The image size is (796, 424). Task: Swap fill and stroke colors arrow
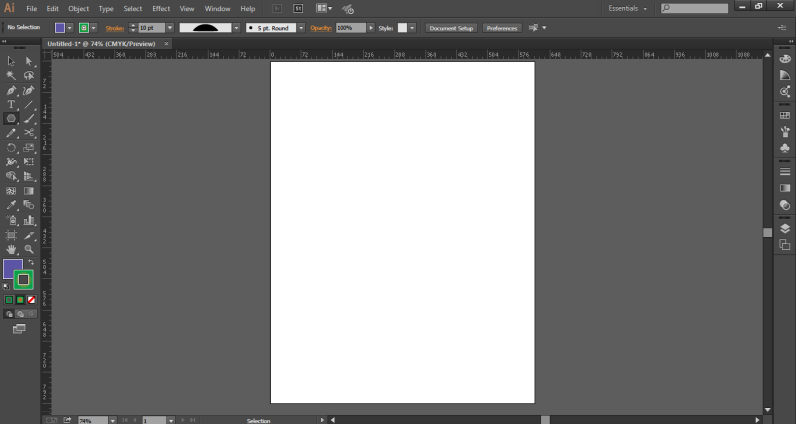tap(31, 263)
